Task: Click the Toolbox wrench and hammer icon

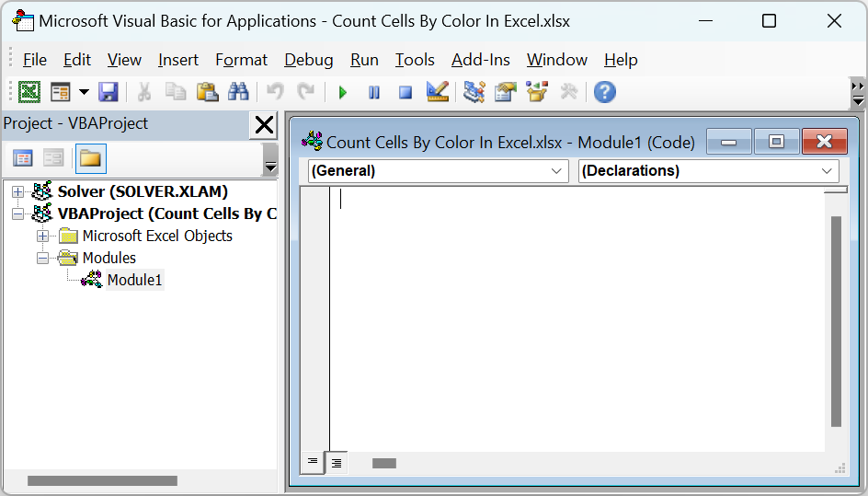Action: (x=568, y=92)
